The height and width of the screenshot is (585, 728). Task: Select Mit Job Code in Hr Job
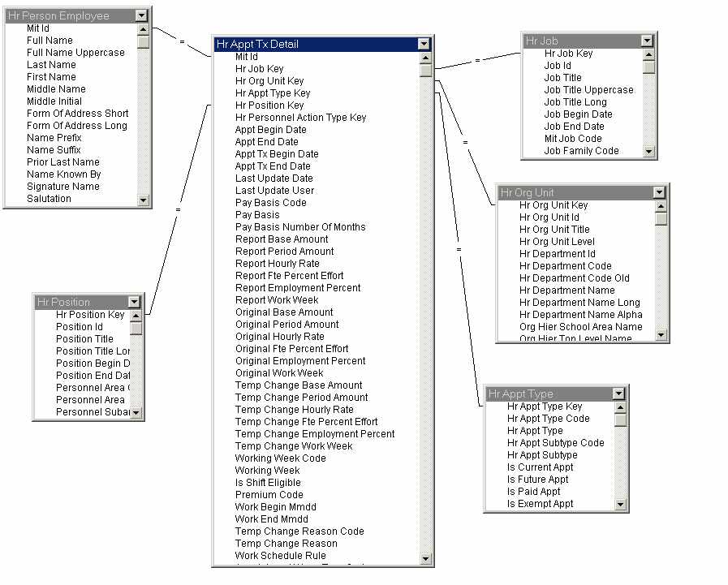pyautogui.click(x=573, y=139)
